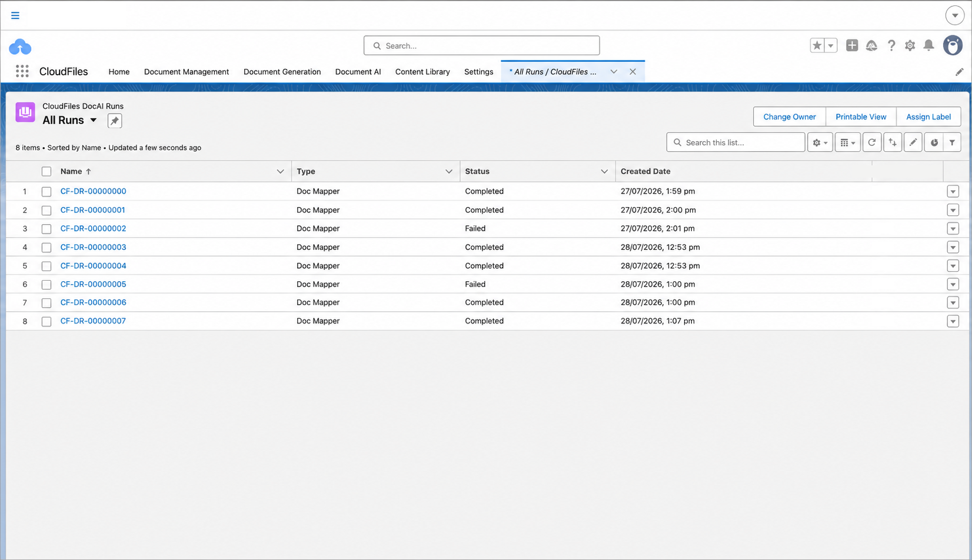Toggle the select-all rows checkbox
The height and width of the screenshot is (560, 972).
[x=46, y=172]
